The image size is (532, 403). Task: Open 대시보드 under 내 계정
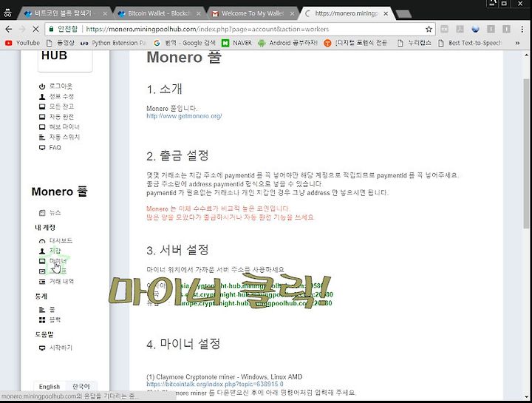pos(55,241)
